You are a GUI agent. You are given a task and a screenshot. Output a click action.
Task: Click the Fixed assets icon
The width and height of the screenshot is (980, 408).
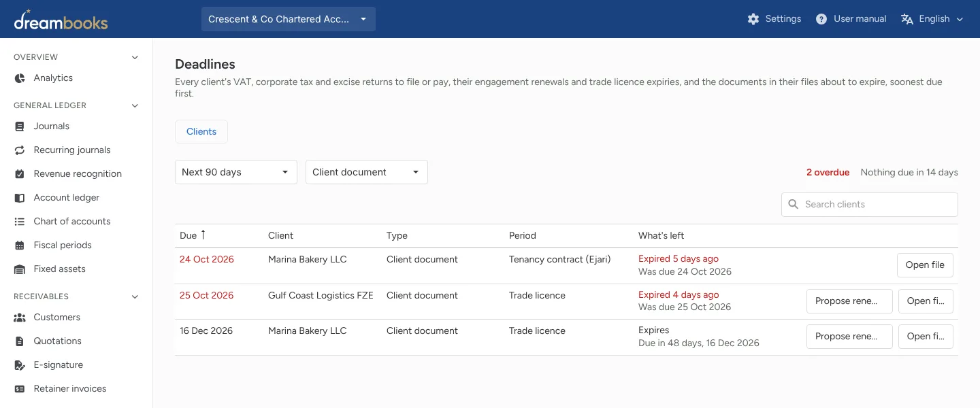click(20, 269)
